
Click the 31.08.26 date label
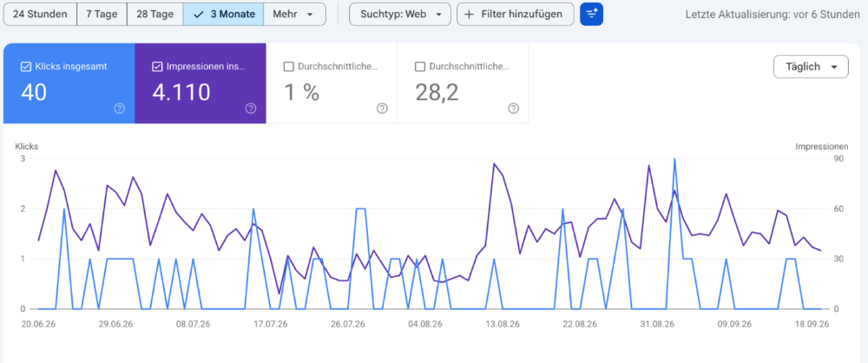point(657,325)
